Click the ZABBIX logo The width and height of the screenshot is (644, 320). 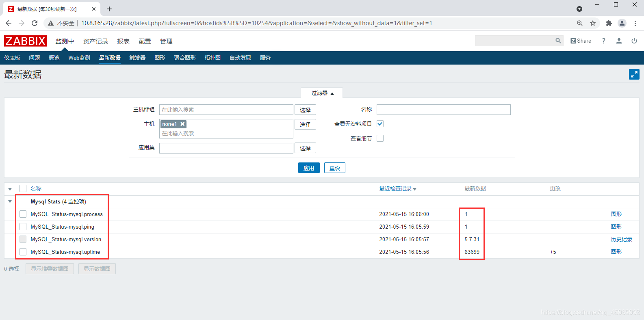pyautogui.click(x=25, y=41)
